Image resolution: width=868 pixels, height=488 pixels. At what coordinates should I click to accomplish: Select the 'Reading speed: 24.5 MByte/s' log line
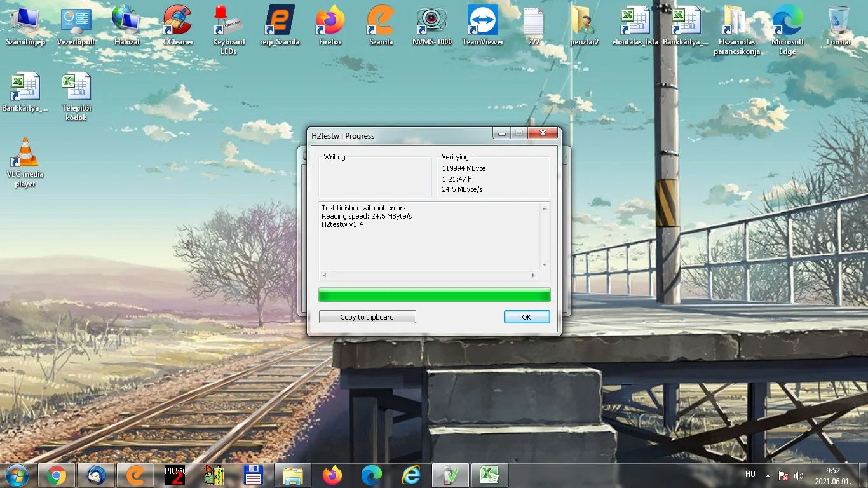tap(367, 216)
